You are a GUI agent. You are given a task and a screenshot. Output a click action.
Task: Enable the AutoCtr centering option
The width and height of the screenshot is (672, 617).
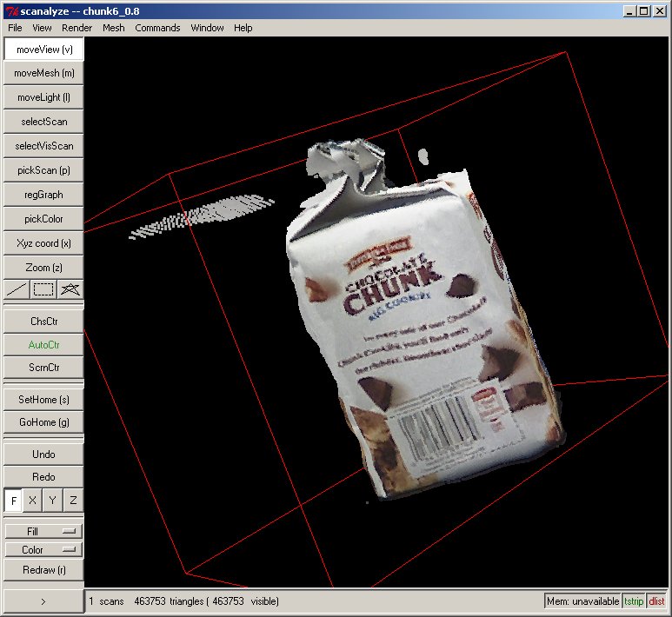[x=43, y=344]
